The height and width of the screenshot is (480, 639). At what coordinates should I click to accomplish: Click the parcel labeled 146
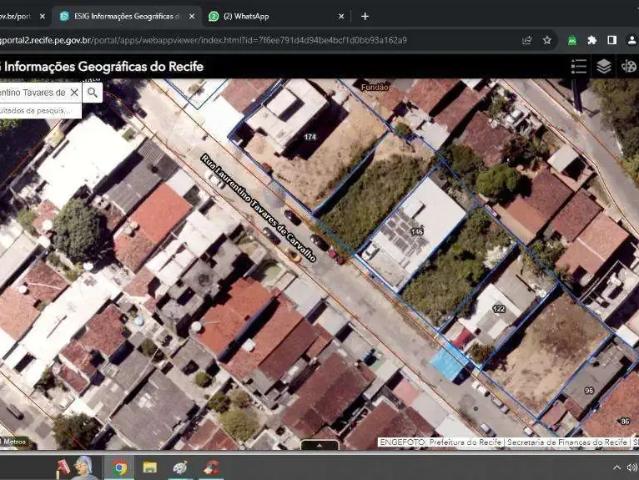click(x=416, y=232)
